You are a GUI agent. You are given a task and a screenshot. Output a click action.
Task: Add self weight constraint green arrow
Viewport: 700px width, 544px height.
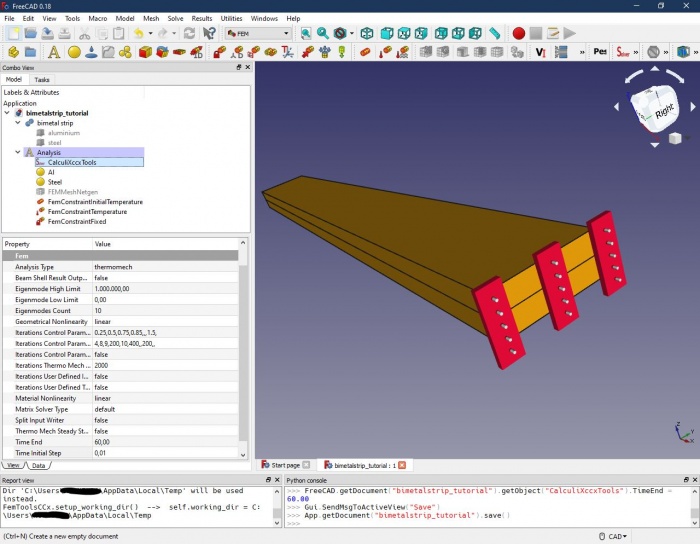[342, 52]
